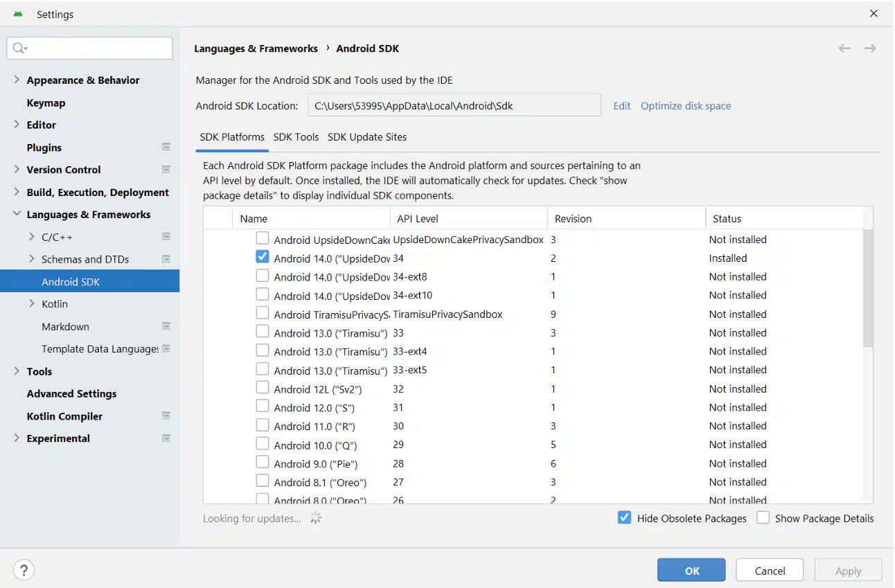Image resolution: width=895 pixels, height=588 pixels.
Task: Click the Android Studio logo in title bar
Action: pos(18,14)
